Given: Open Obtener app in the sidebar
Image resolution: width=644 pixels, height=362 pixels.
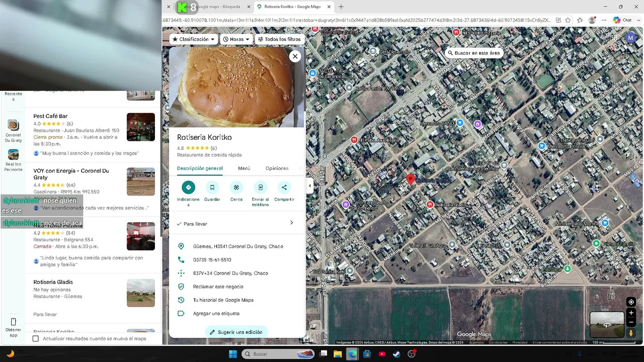Looking at the screenshot, I should coord(14,327).
